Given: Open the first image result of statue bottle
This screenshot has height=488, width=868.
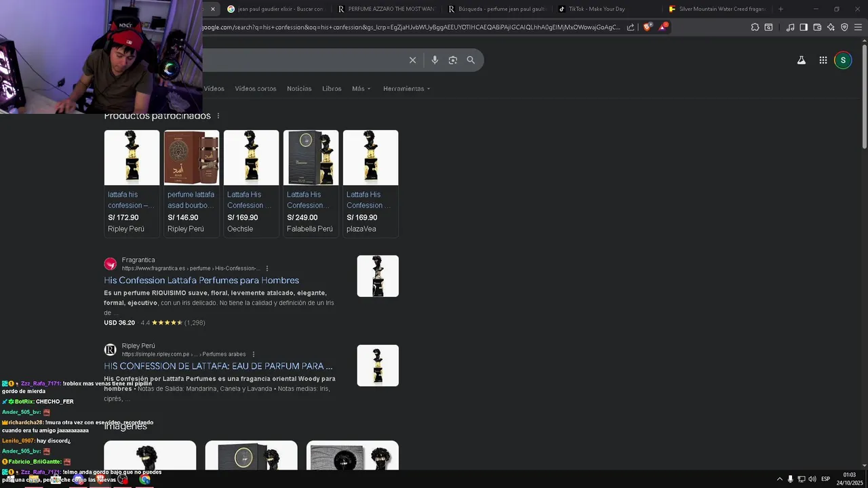Looking at the screenshot, I should click(x=150, y=455).
